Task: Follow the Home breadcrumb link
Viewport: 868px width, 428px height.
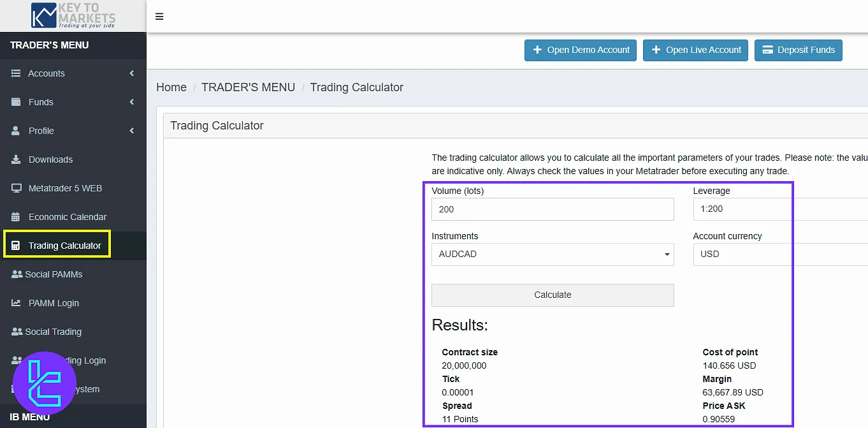Action: click(171, 87)
